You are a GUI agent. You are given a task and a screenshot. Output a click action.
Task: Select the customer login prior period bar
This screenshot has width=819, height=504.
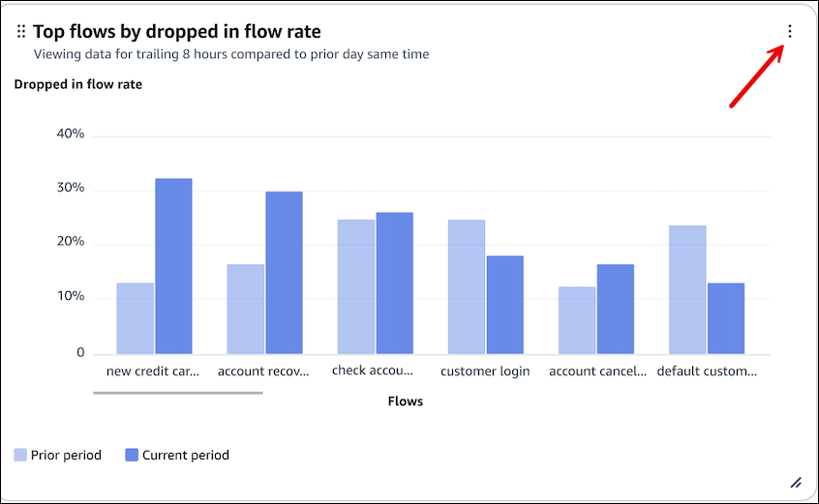pyautogui.click(x=467, y=286)
